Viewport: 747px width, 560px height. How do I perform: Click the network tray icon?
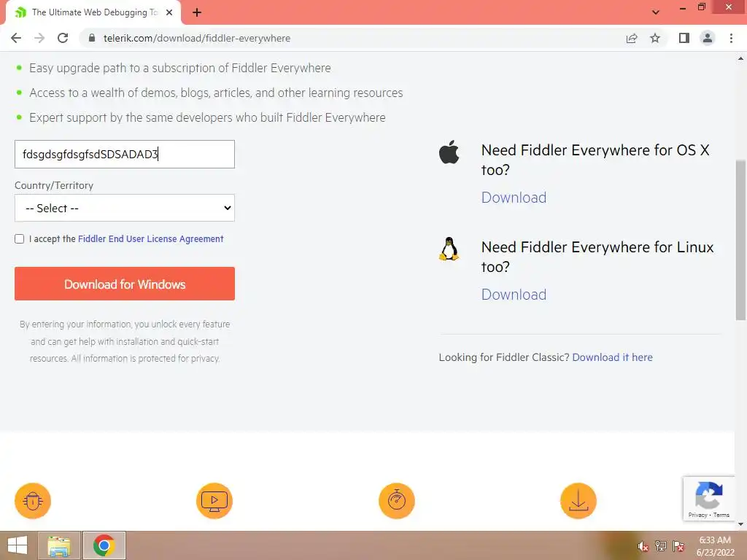(x=661, y=546)
